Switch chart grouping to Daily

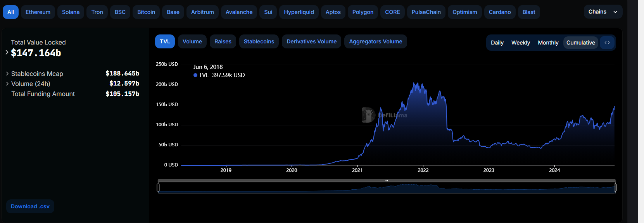pos(497,43)
